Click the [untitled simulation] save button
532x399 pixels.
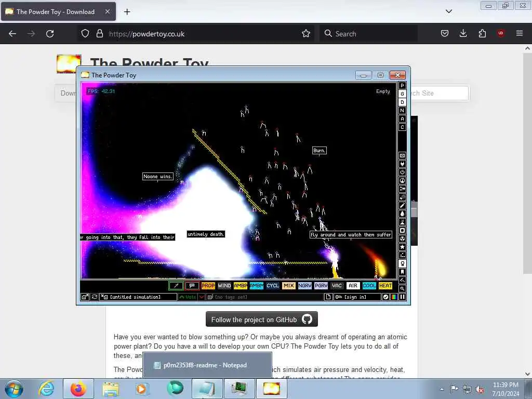138,297
